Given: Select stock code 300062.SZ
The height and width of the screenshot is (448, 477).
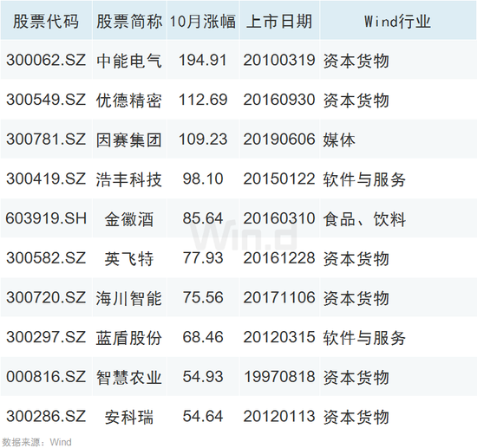Looking at the screenshot, I should pos(46,60).
